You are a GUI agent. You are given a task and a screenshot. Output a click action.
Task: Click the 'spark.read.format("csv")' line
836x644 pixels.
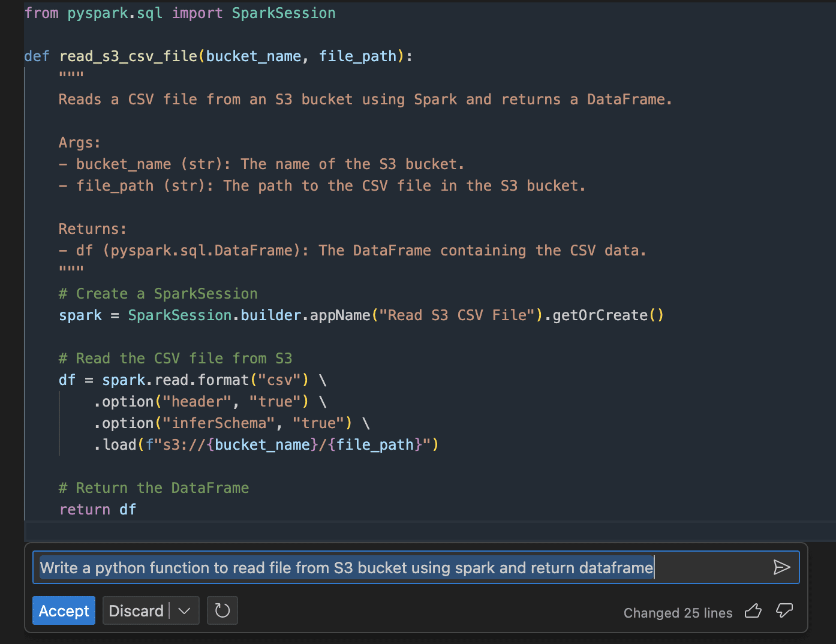(193, 380)
